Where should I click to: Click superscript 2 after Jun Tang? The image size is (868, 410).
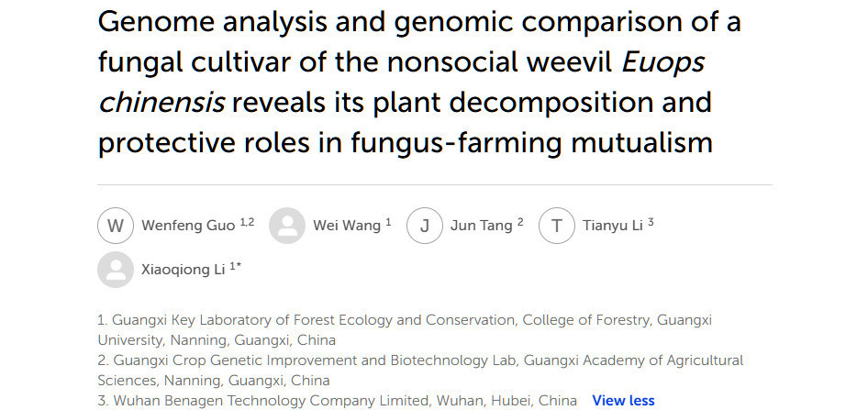520,223
